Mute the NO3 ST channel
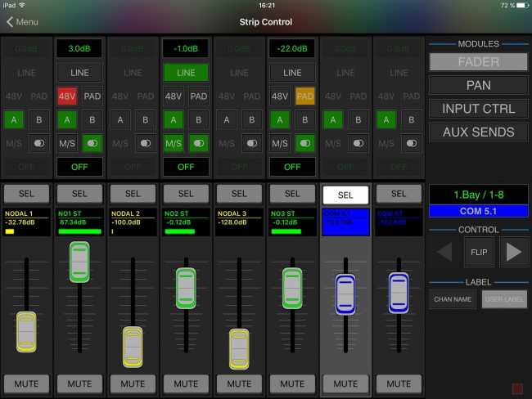The image size is (532, 399). pyautogui.click(x=292, y=383)
